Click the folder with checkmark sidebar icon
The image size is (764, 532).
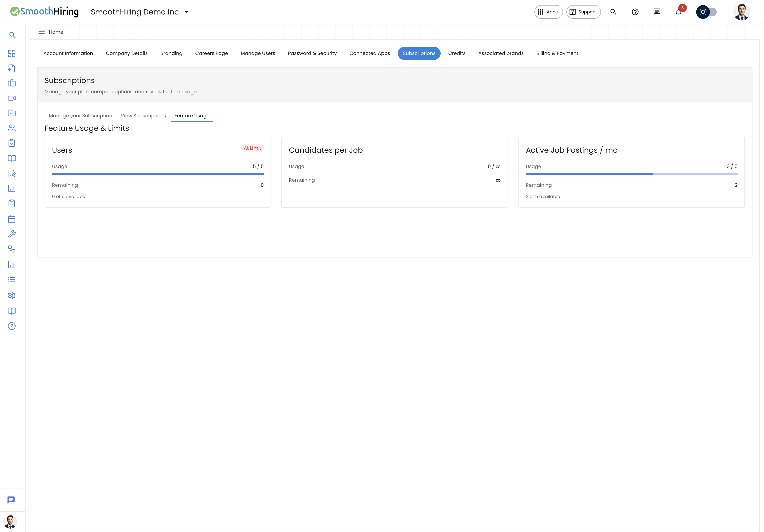[x=12, y=113]
